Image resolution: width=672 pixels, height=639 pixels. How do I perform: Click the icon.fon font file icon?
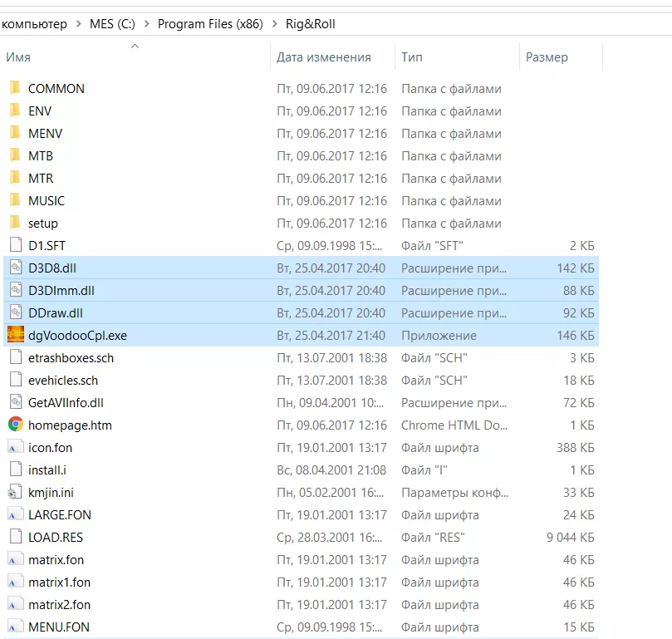tap(15, 447)
